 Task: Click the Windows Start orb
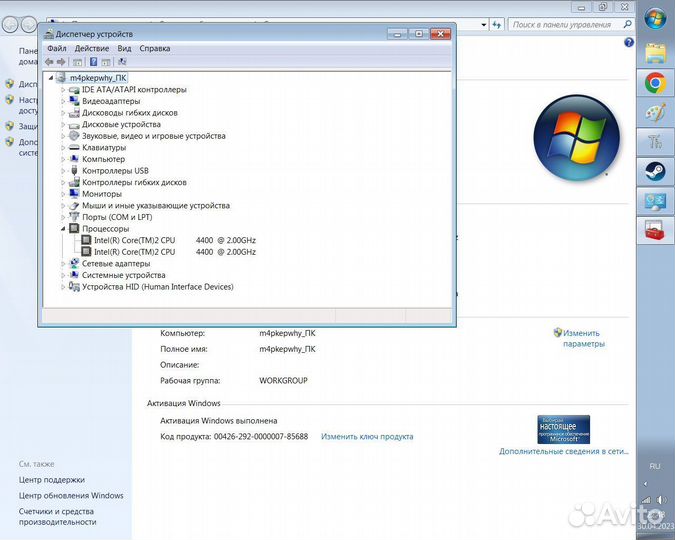coord(655,19)
